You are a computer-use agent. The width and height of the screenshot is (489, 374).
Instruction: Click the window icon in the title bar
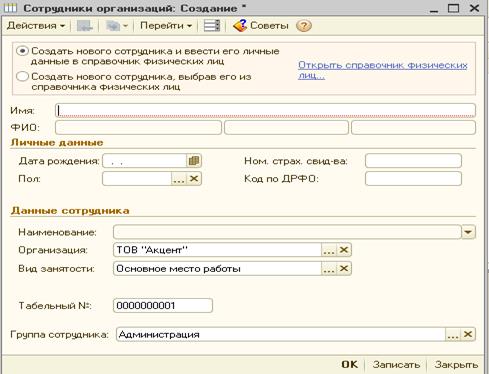click(x=10, y=8)
